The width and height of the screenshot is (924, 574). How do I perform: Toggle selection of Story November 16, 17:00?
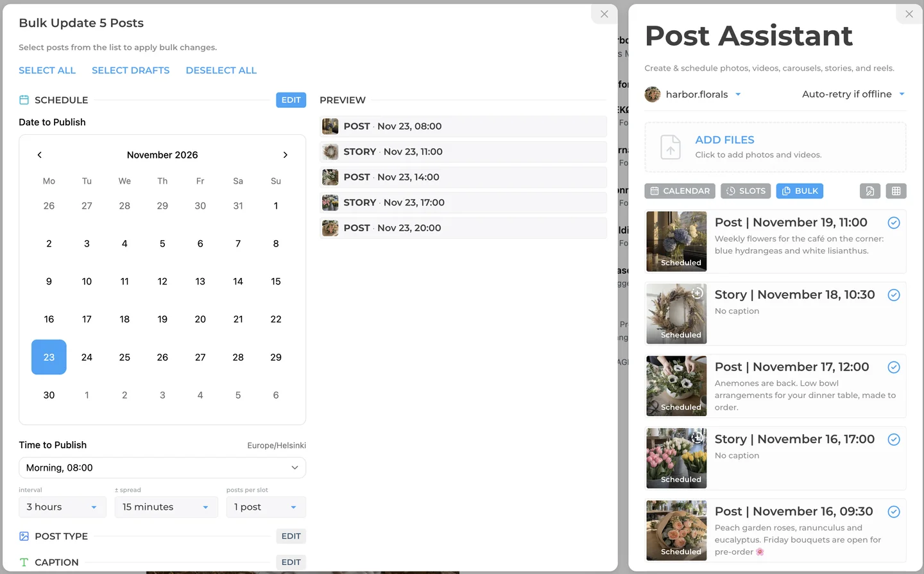894,440
